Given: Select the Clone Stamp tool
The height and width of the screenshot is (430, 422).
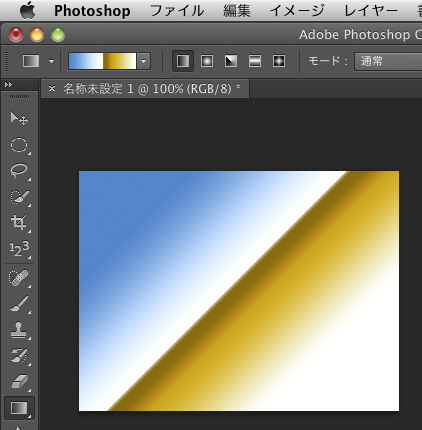Looking at the screenshot, I should click(x=19, y=330).
